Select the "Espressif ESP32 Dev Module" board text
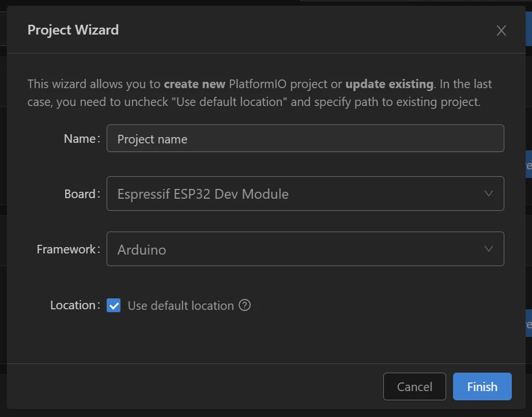 pos(203,194)
